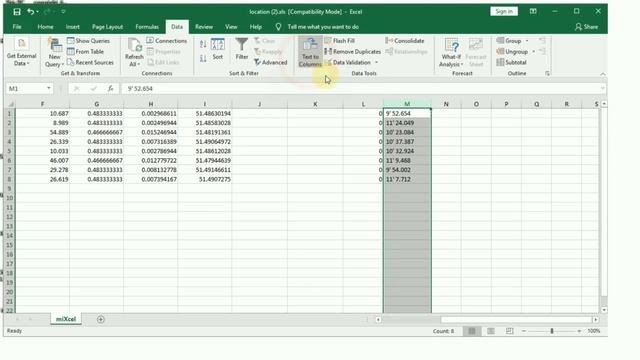The height and width of the screenshot is (360, 640).
Task: Click the Tell me what you want to do box
Action: click(323, 27)
